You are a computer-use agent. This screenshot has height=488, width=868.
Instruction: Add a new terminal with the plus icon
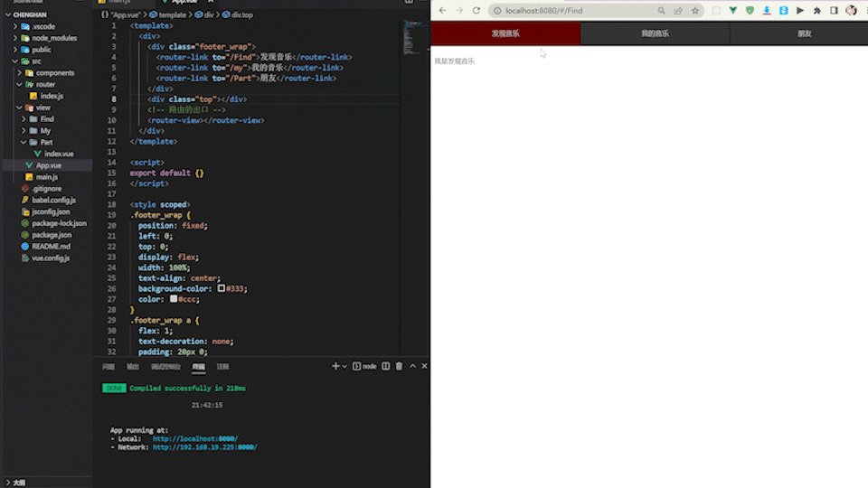coord(335,366)
